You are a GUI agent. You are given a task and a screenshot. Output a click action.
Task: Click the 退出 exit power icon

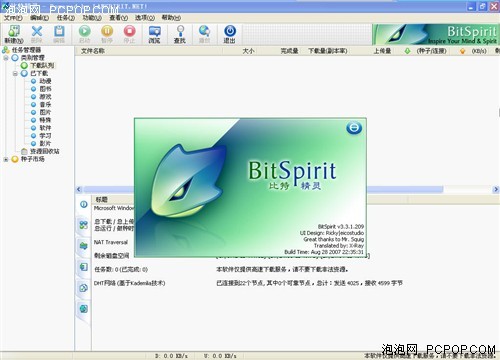230,34
